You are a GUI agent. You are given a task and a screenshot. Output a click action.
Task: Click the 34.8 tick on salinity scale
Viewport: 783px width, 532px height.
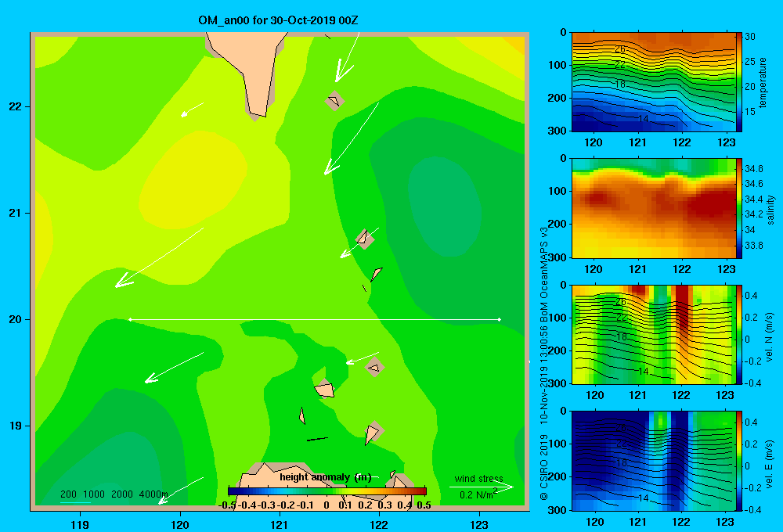753,169
